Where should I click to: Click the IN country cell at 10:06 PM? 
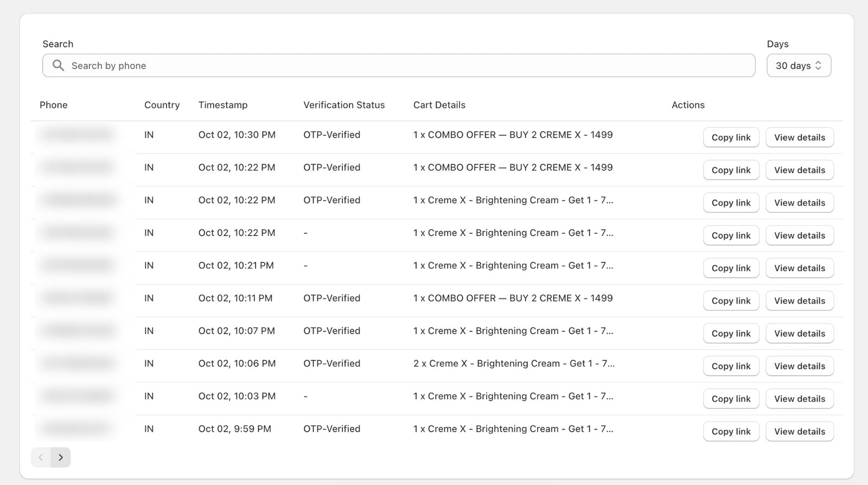[x=149, y=363]
